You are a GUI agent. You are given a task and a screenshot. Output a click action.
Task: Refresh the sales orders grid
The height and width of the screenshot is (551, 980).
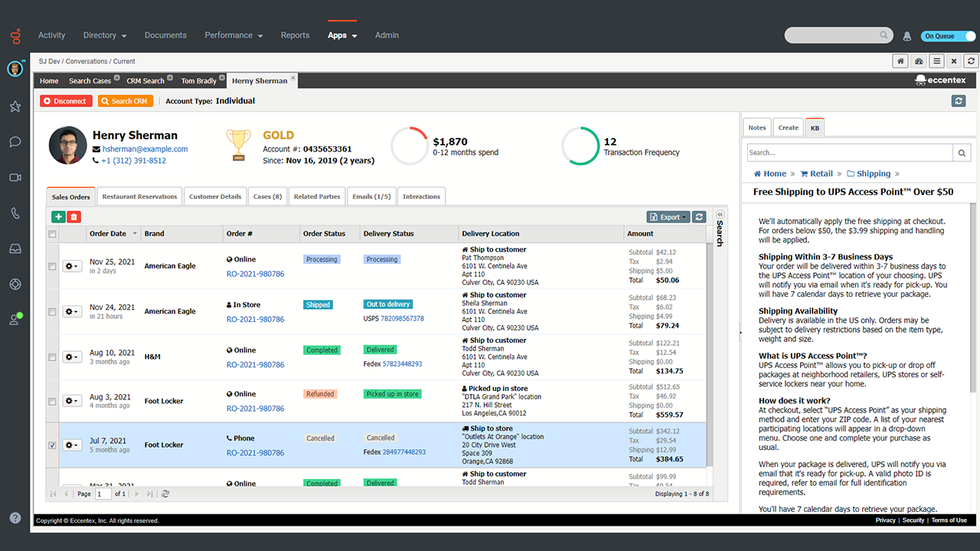coord(699,217)
